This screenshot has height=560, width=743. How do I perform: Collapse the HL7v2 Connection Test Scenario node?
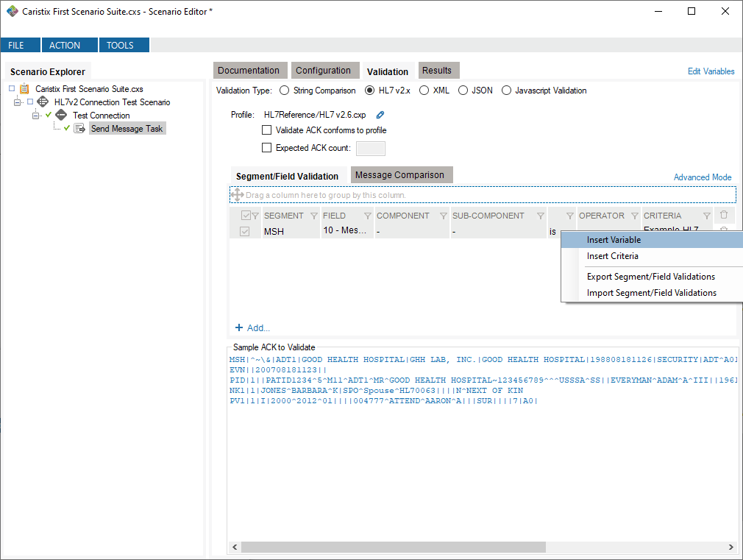point(17,102)
